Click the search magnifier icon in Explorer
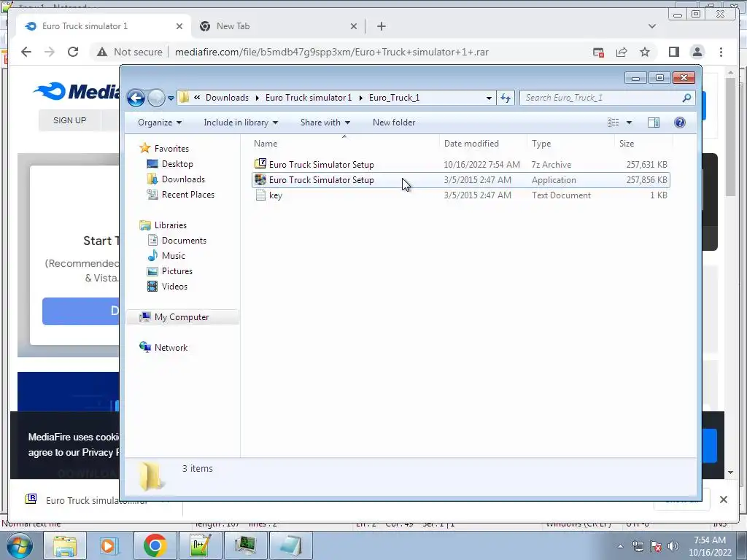747x560 pixels. (x=686, y=98)
